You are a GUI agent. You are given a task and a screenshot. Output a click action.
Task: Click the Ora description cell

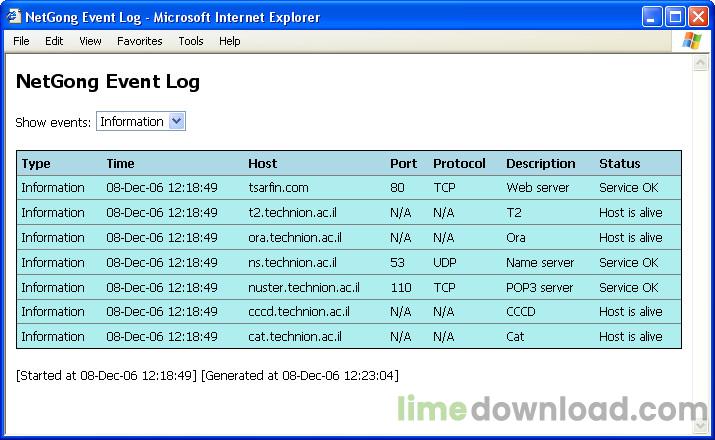tap(516, 238)
